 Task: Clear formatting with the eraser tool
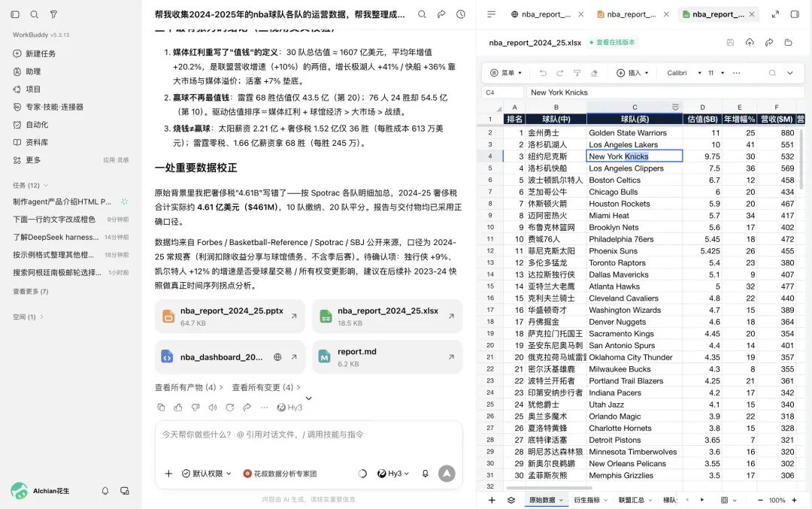point(595,73)
